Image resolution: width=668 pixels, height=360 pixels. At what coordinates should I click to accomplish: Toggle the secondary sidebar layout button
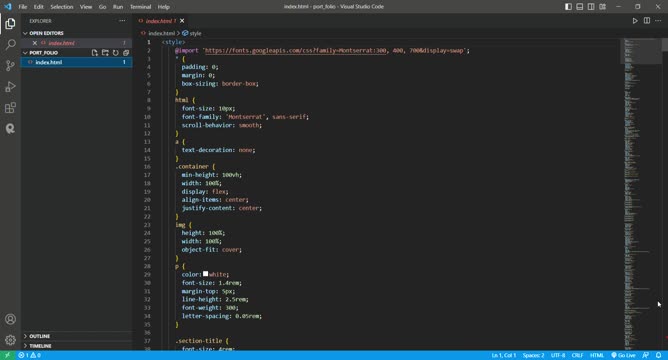point(591,6)
